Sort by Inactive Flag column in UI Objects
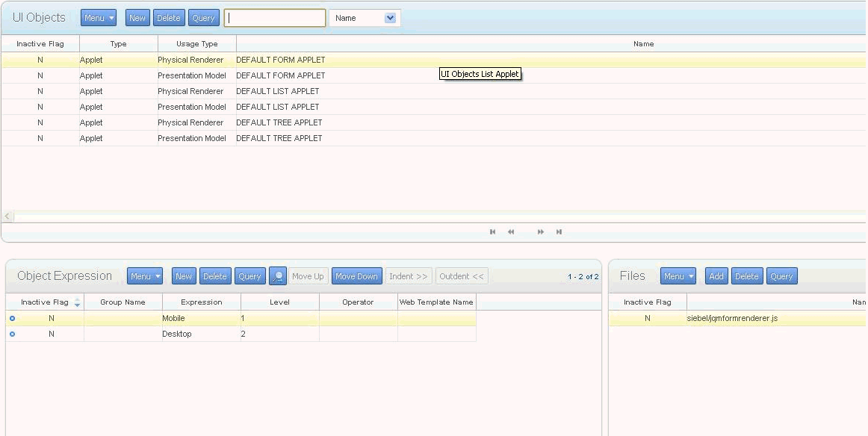Screen dimensions: 868x436 40,44
